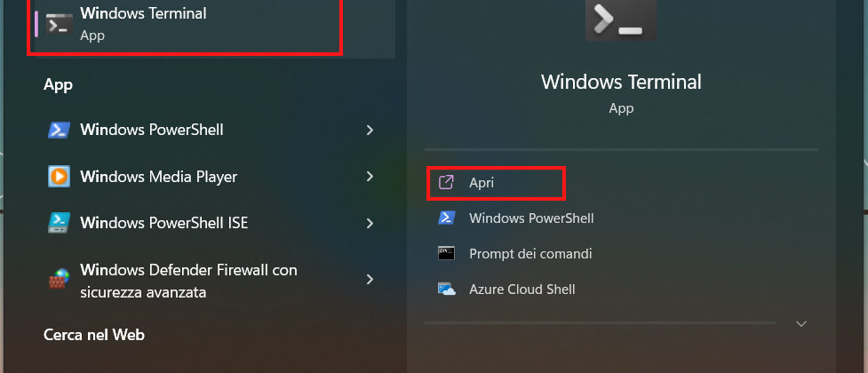
Task: Select Windows Defender Firewall con sicurezza avanzata
Action: [x=188, y=281]
